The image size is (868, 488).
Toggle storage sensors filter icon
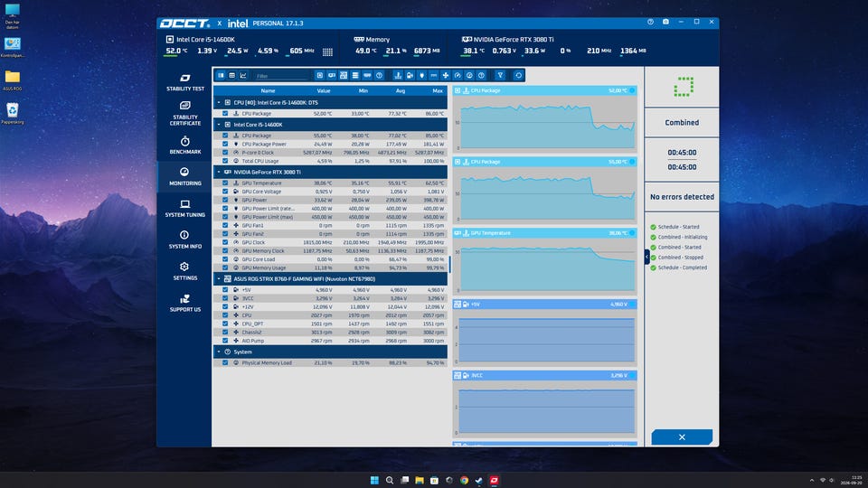355,75
